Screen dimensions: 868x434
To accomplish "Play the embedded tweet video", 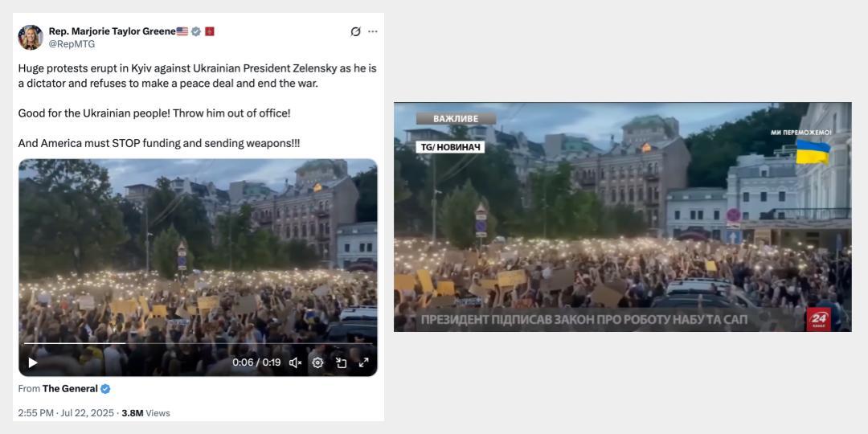I will tap(33, 362).
